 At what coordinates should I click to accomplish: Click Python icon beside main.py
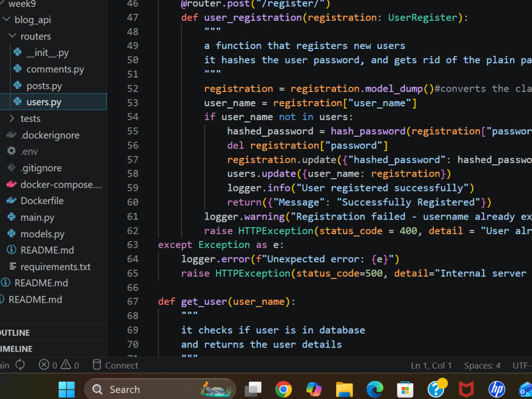(12, 217)
